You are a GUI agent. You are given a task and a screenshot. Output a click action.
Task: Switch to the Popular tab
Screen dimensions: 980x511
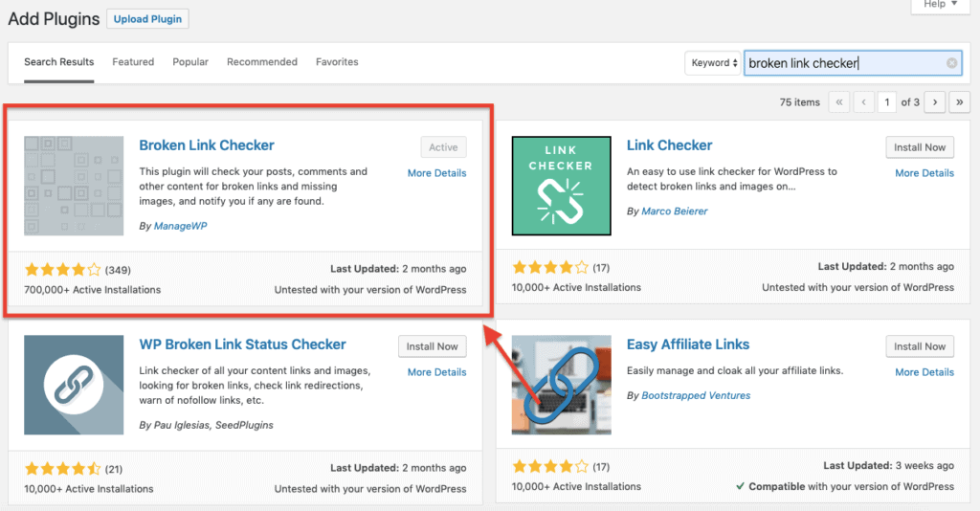point(190,62)
